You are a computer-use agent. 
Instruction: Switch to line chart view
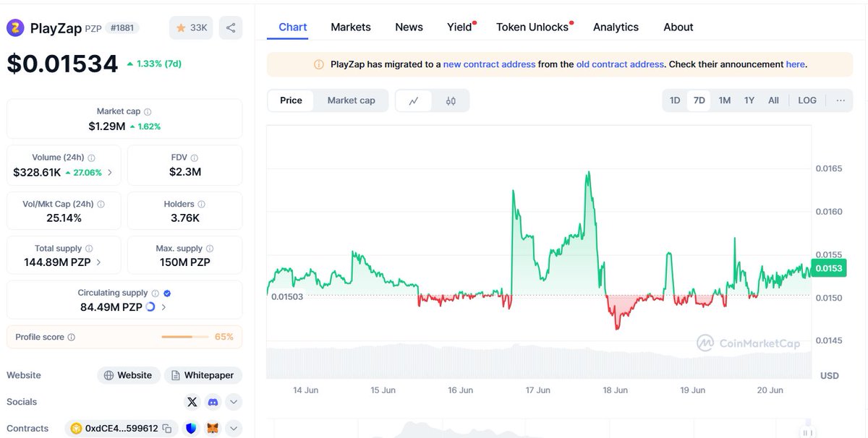point(414,100)
